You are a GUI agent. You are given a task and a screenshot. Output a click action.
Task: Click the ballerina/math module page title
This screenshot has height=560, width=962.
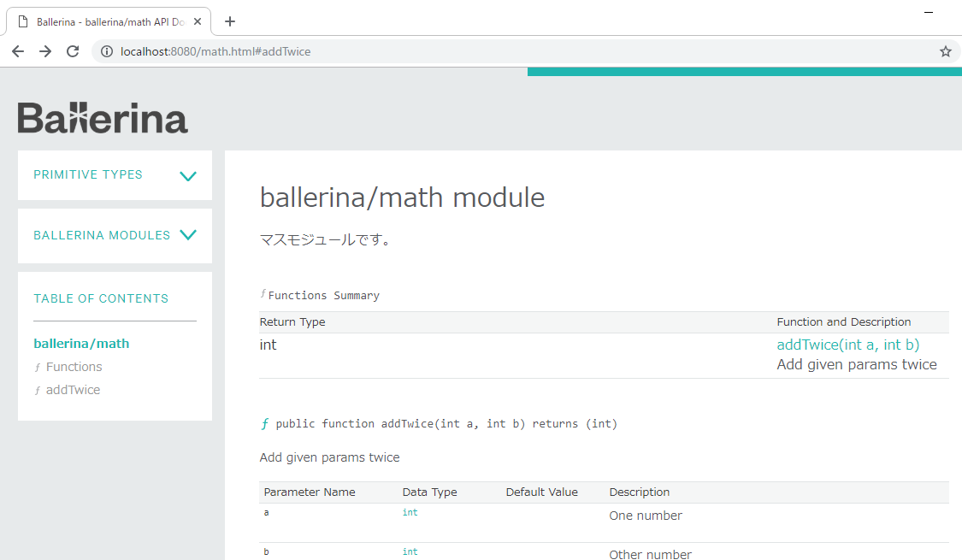(x=402, y=197)
